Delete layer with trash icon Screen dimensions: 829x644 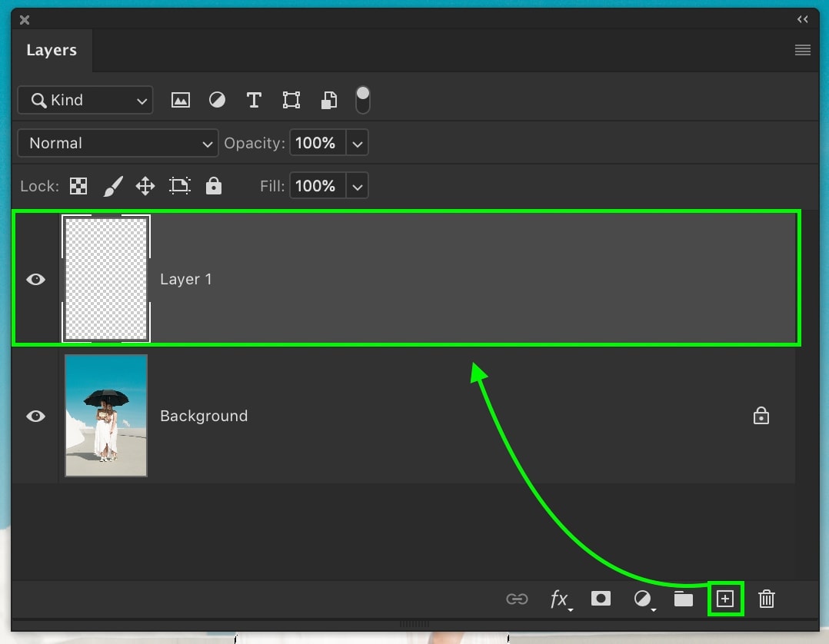click(766, 599)
